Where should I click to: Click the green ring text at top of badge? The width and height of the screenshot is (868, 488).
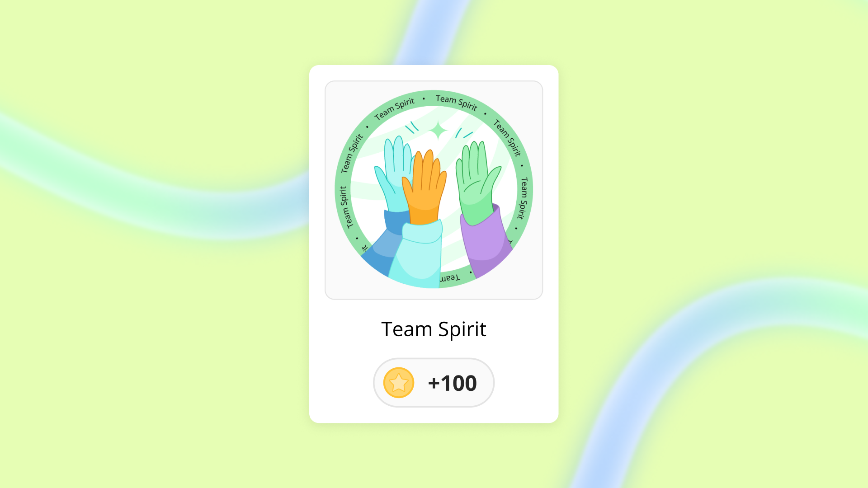[456, 103]
